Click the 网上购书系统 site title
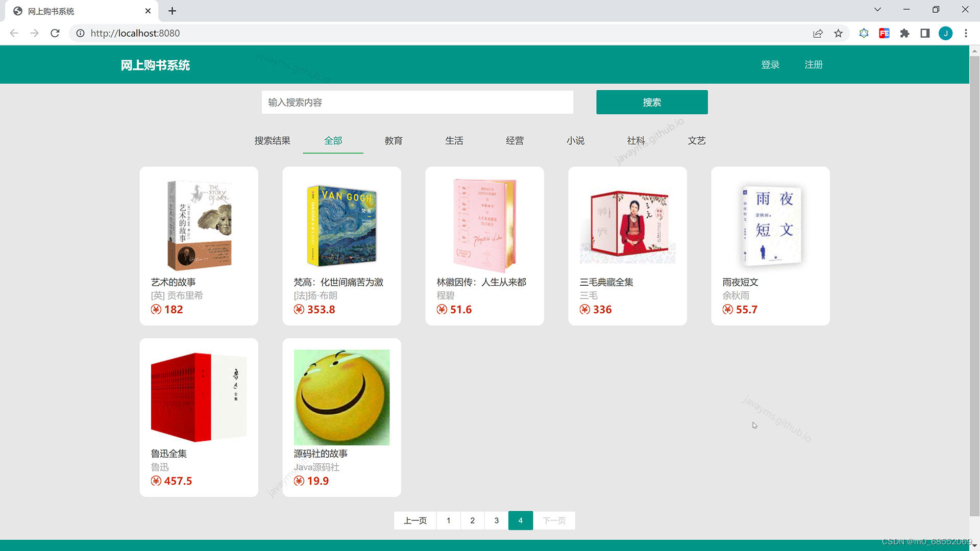 155,65
